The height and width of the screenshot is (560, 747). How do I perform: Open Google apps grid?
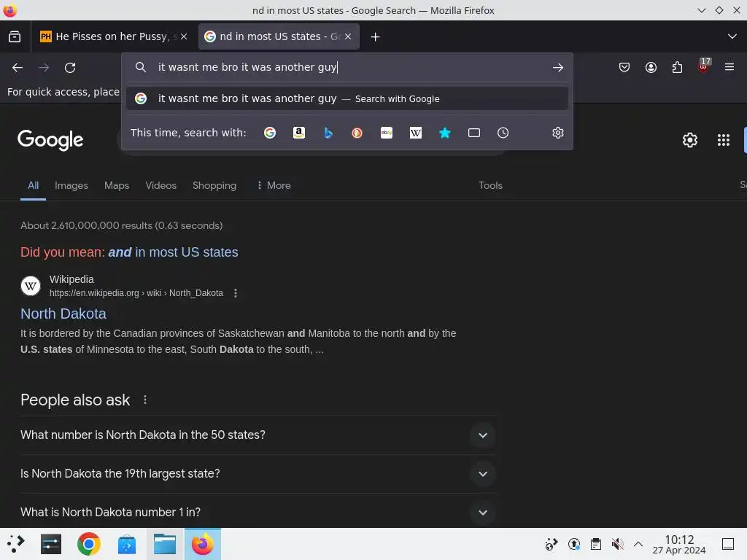point(723,140)
